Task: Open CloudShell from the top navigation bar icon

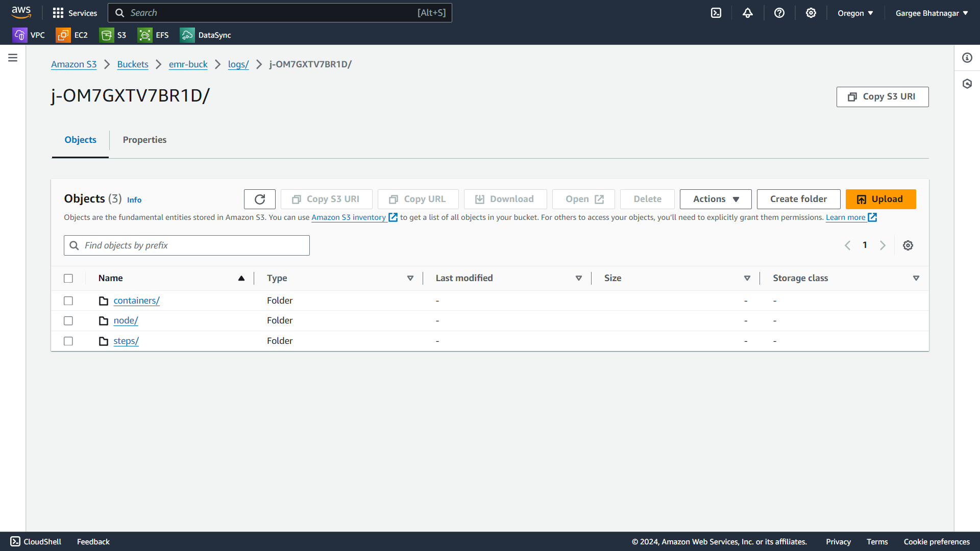Action: click(716, 13)
